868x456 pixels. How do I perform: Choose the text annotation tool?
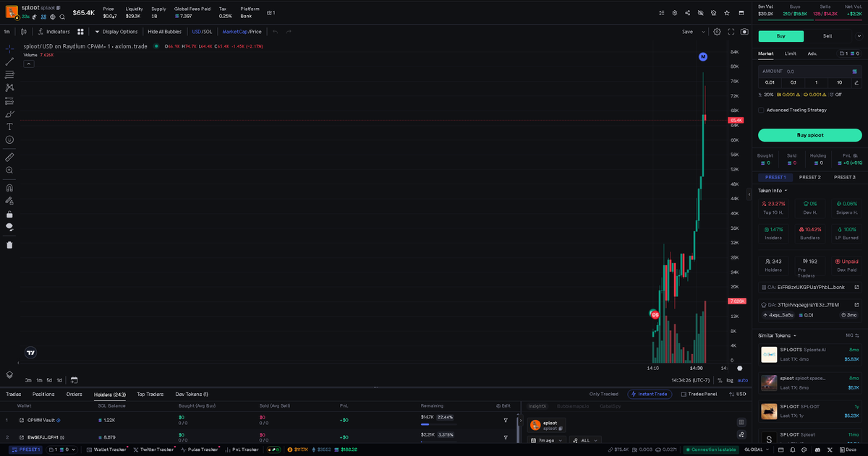(x=9, y=126)
